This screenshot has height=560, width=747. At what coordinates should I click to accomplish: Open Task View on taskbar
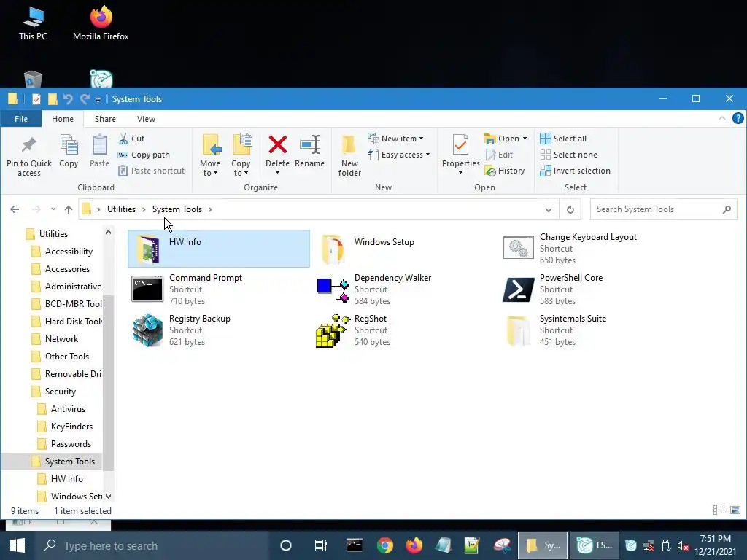click(x=321, y=545)
